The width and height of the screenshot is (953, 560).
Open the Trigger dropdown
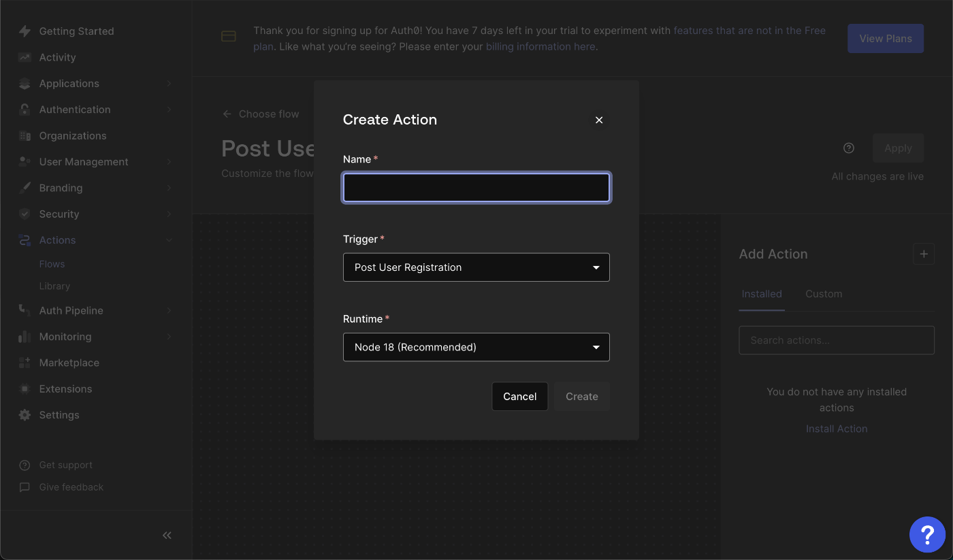pos(476,267)
